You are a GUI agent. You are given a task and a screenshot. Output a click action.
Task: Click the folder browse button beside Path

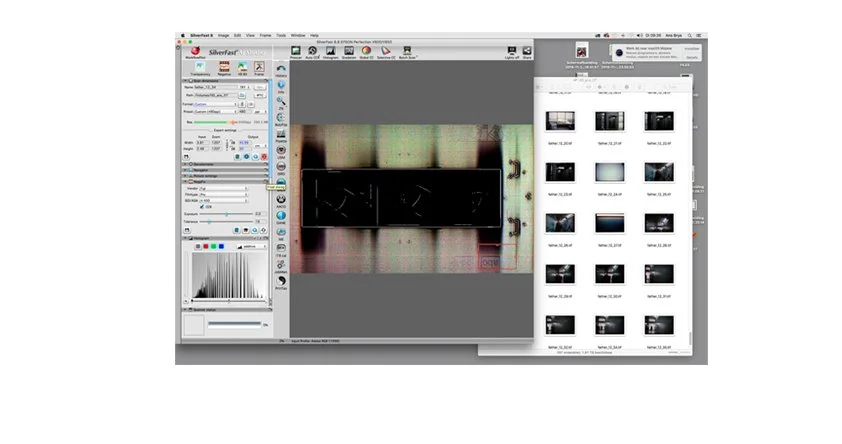(x=242, y=95)
